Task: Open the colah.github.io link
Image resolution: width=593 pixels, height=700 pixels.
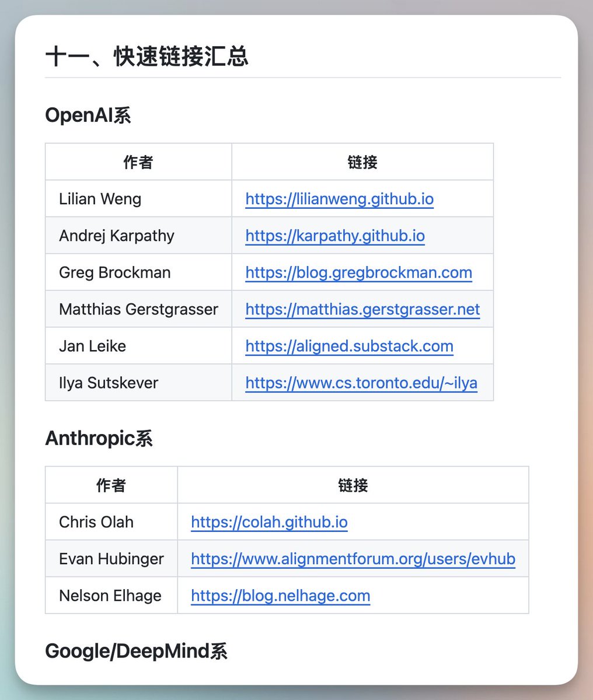Action: point(269,522)
